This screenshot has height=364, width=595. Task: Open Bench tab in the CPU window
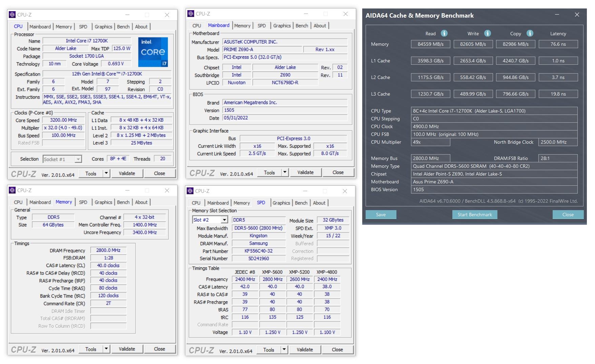pyautogui.click(x=123, y=26)
